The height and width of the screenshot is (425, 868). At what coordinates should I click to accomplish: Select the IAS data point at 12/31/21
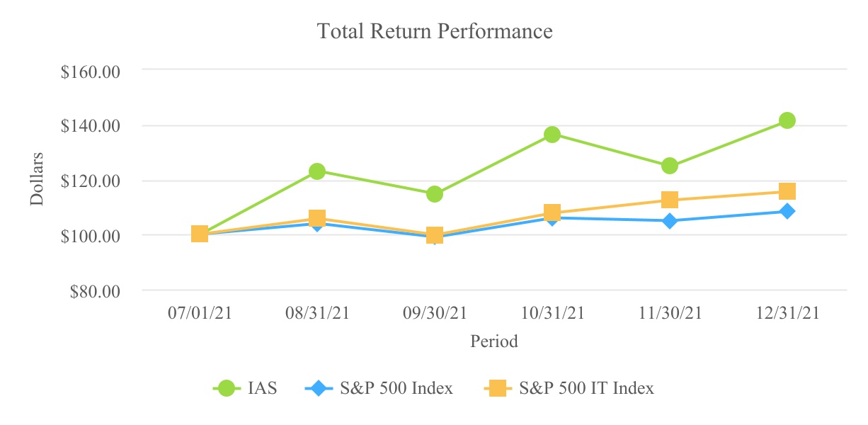click(787, 120)
